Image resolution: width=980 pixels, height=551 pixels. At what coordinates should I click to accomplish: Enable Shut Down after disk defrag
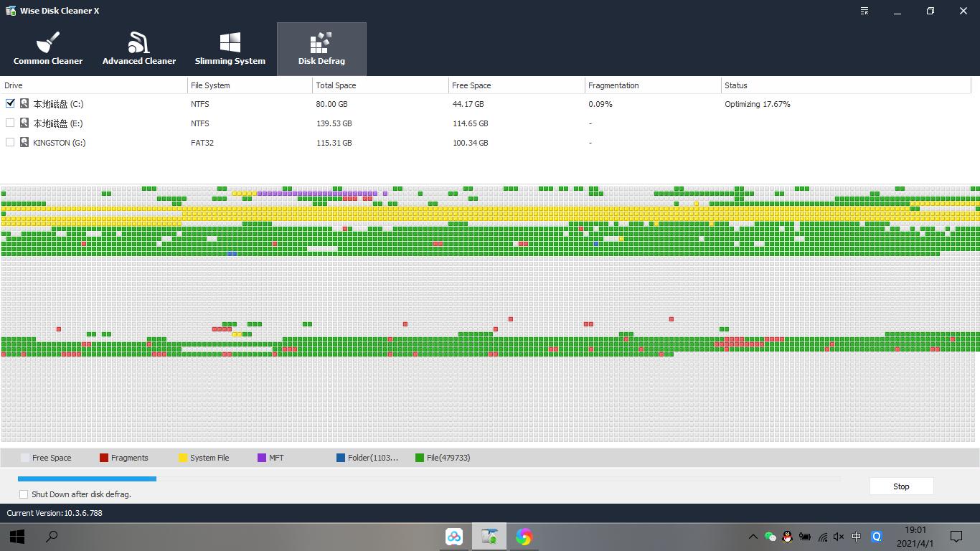[x=24, y=494]
